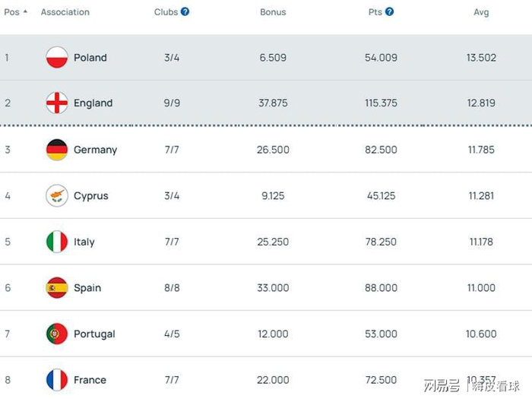Click the Cyprus flag icon
This screenshot has width=532, height=399.
tap(57, 196)
